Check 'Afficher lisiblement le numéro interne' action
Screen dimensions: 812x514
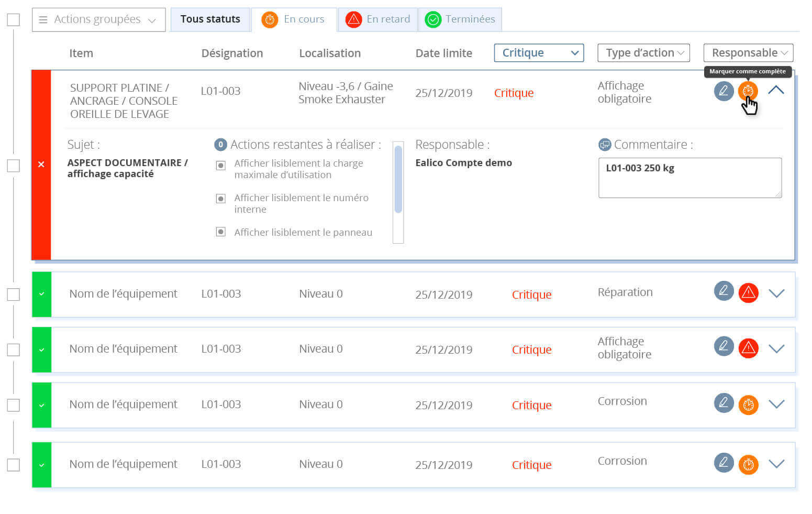[221, 199]
